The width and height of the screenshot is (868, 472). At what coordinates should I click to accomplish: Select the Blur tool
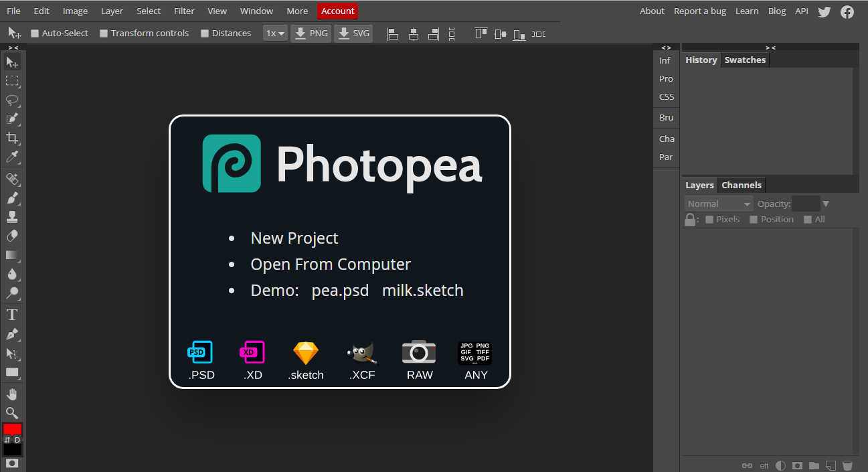(12, 274)
